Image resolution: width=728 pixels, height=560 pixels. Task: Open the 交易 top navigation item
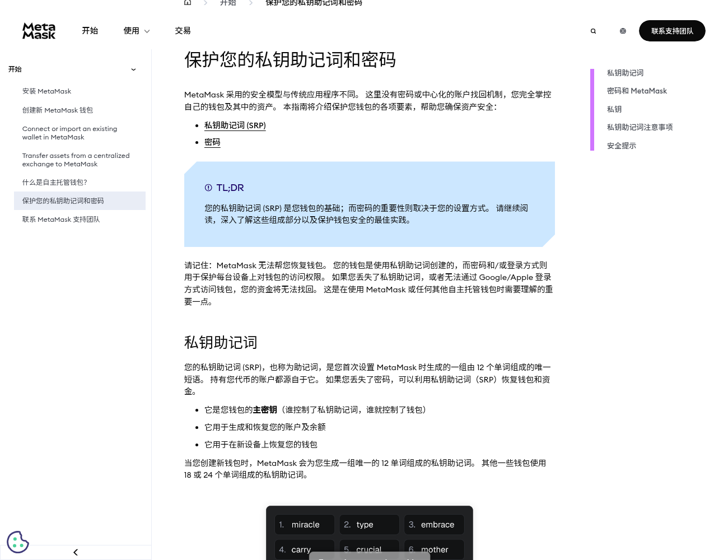[183, 31]
